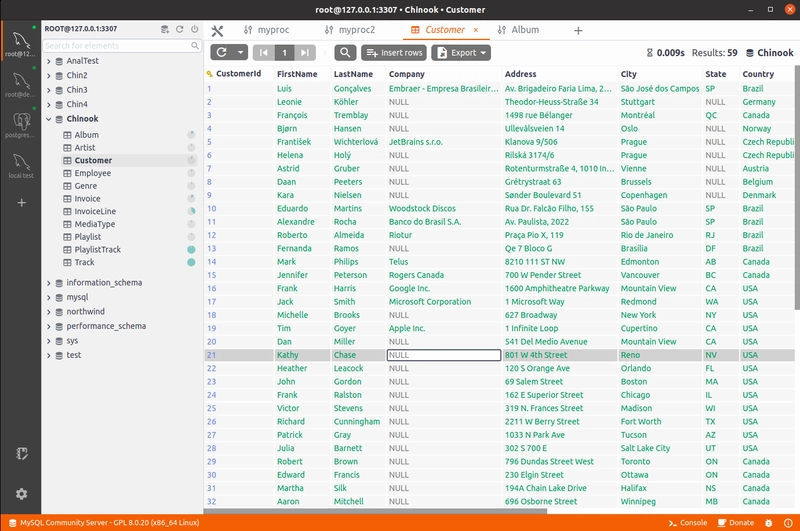Screen dimensions: 800x531
Task: Click the bug report icon in status bar
Action: coord(768,522)
